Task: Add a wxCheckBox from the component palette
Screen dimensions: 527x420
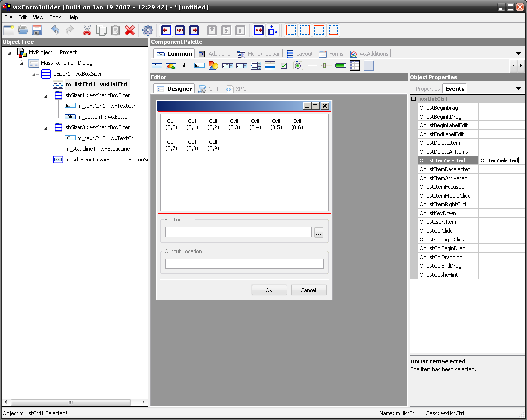Action: [x=284, y=66]
